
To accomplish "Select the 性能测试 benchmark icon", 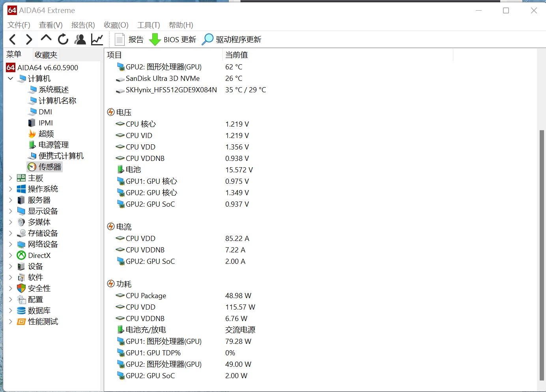I will click(x=21, y=321).
